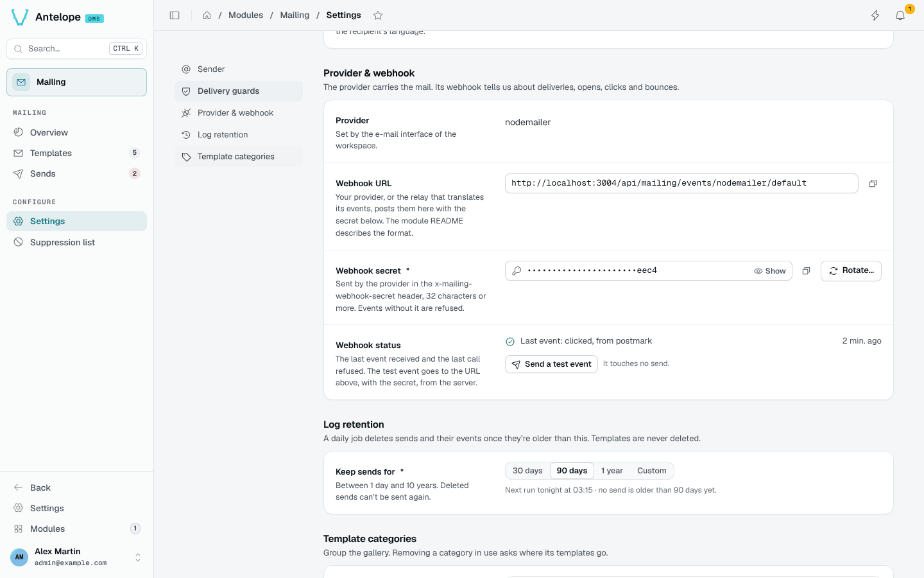Jump to Delivery guards section
924x578 pixels.
coord(239,91)
